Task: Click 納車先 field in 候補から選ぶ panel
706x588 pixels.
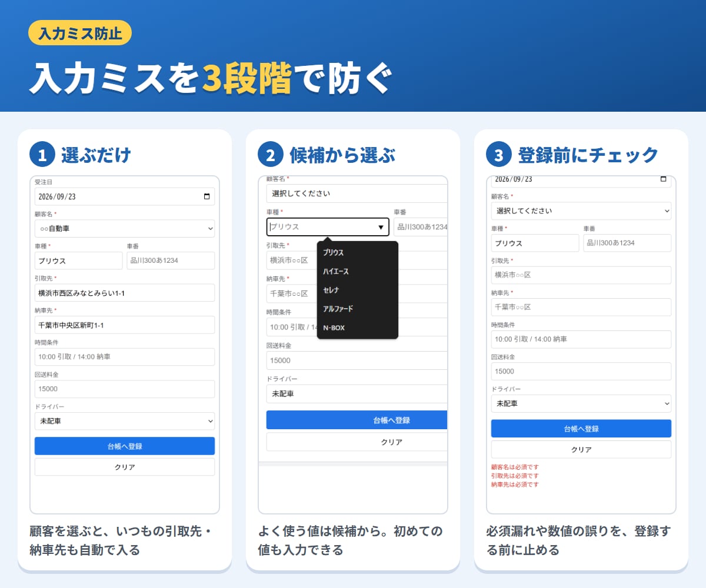Action: point(291,293)
